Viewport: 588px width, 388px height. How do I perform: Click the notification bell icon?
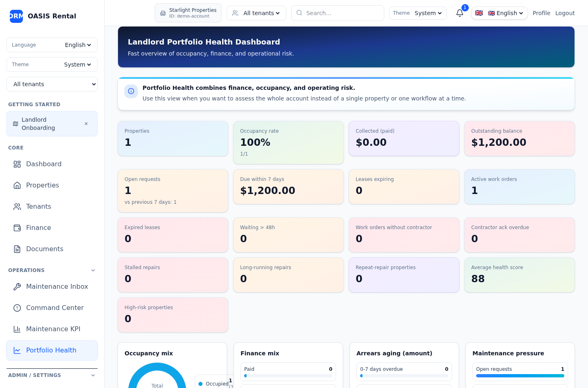coord(459,13)
